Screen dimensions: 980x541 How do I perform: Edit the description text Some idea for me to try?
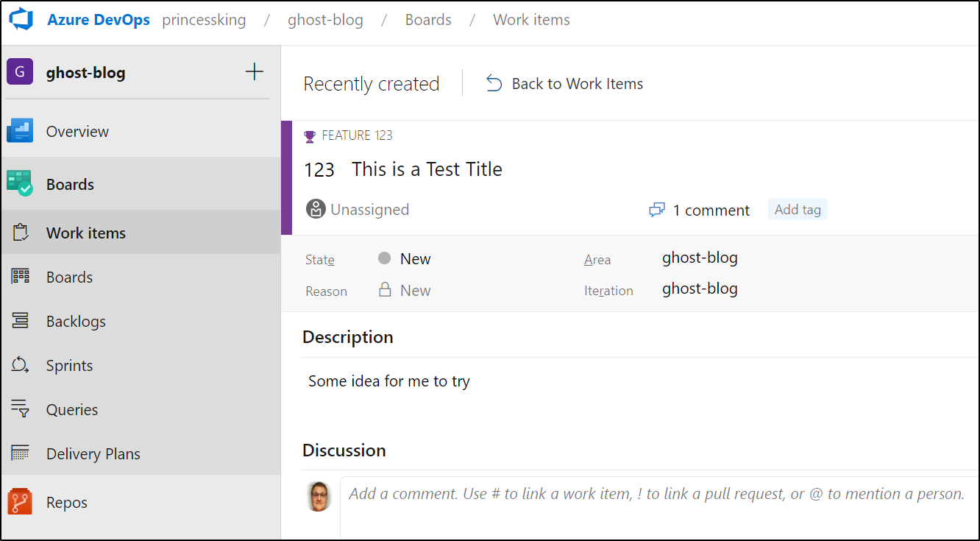(389, 381)
